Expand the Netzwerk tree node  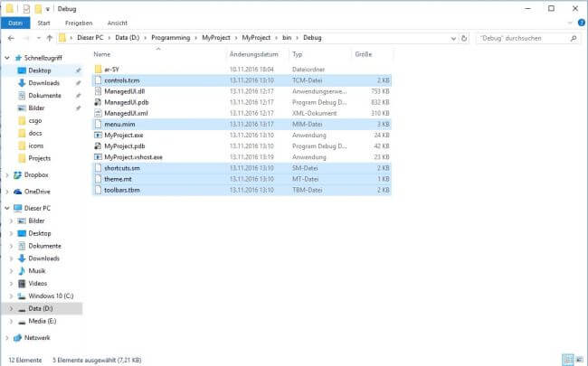tap(7, 338)
